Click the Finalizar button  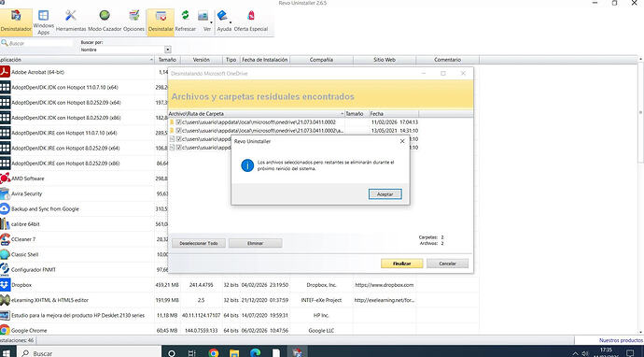401,264
